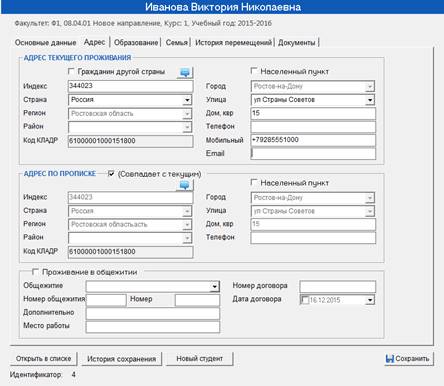Click into the Email input field
Image resolution: width=444 pixels, height=386 pixels.
[x=313, y=153]
